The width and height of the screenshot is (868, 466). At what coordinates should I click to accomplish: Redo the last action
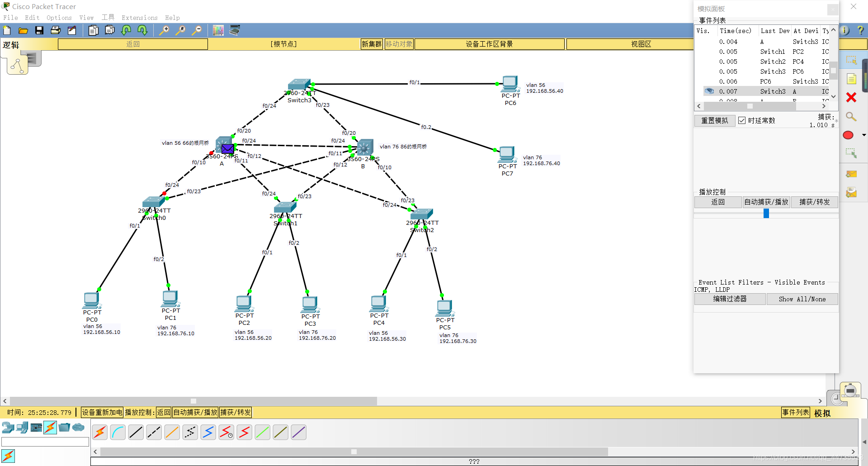click(142, 30)
